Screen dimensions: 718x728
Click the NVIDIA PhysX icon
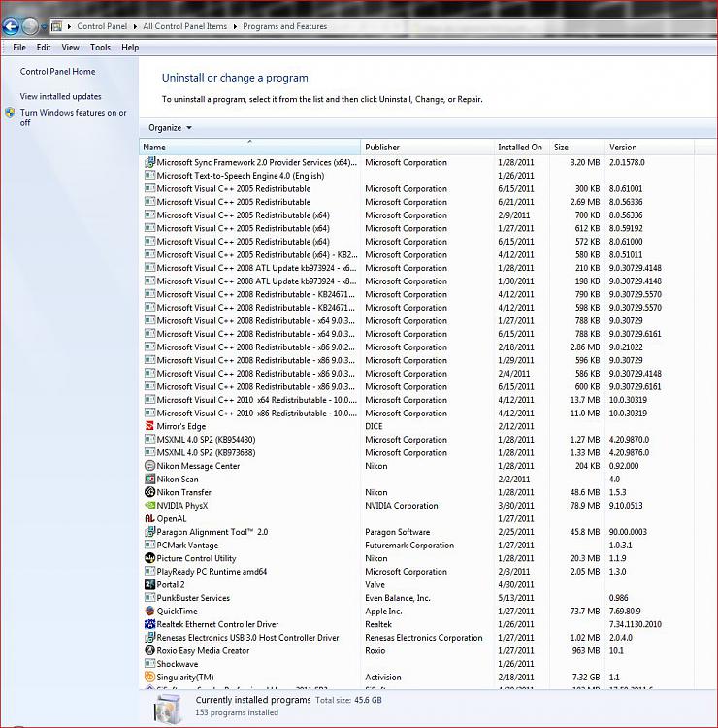149,505
